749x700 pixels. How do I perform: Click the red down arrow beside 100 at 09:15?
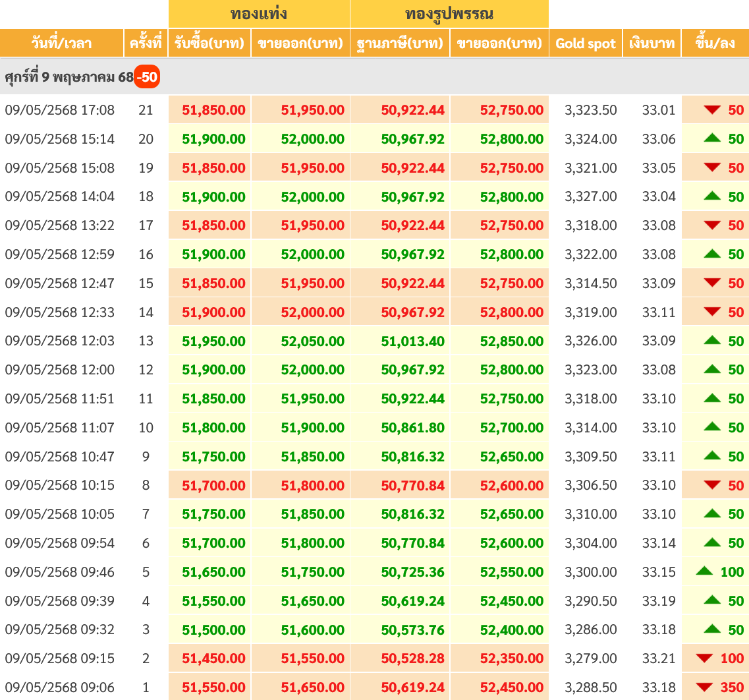tap(704, 658)
